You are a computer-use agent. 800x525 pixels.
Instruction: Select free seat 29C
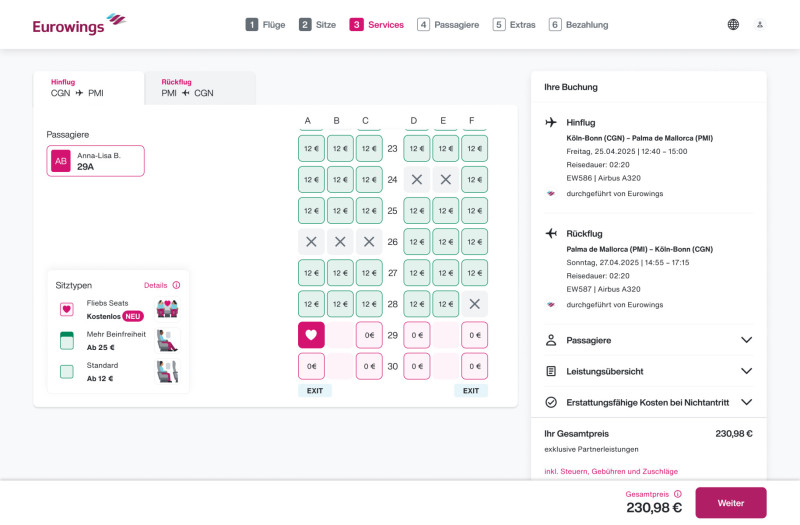tap(369, 335)
